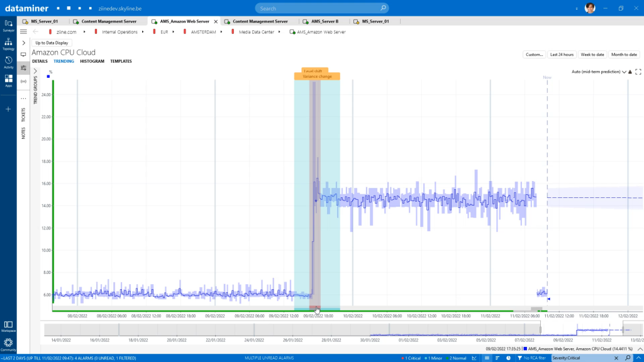Expand the trend legend chevron

(x=640, y=349)
